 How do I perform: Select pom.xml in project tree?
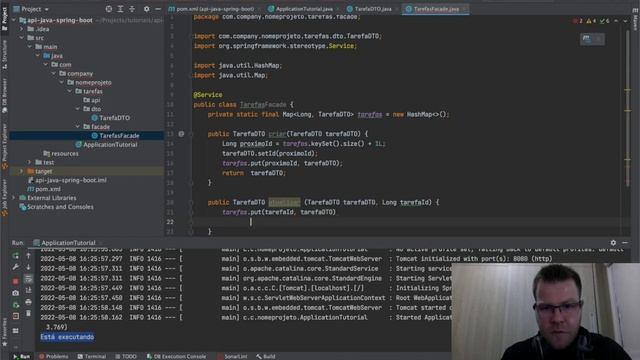[44, 189]
